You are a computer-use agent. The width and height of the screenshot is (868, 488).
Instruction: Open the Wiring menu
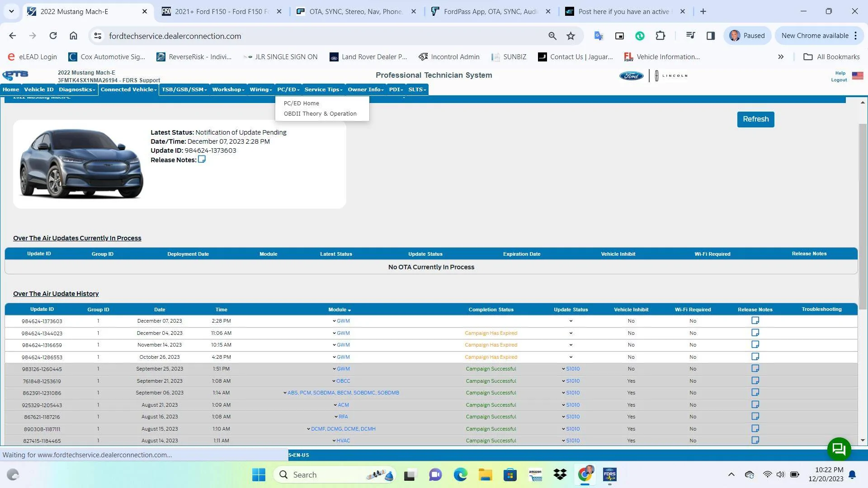[x=261, y=89]
